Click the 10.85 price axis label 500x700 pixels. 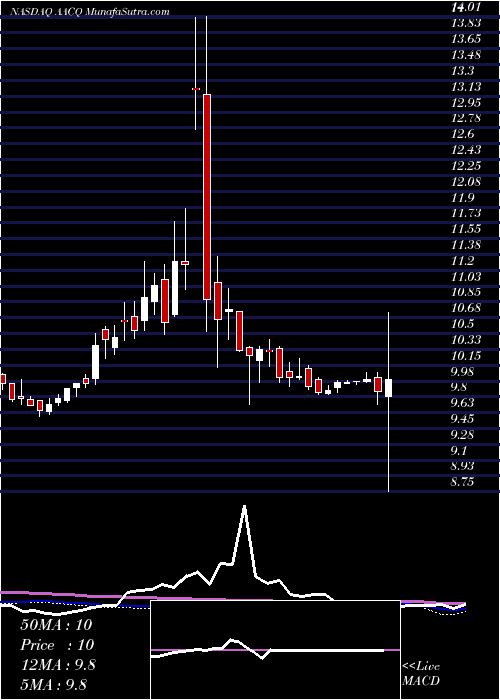click(466, 292)
